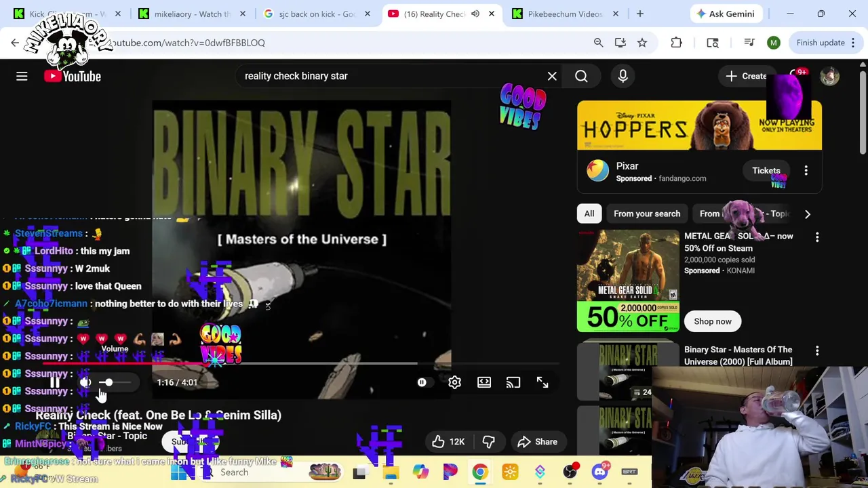
Task: Open Discord from the taskbar
Action: click(x=599, y=472)
